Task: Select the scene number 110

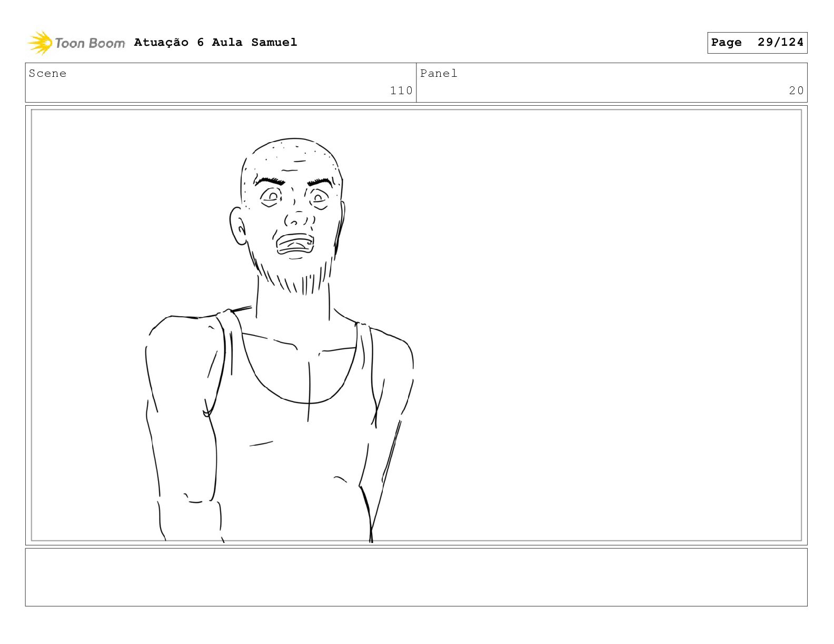Action: pos(401,90)
